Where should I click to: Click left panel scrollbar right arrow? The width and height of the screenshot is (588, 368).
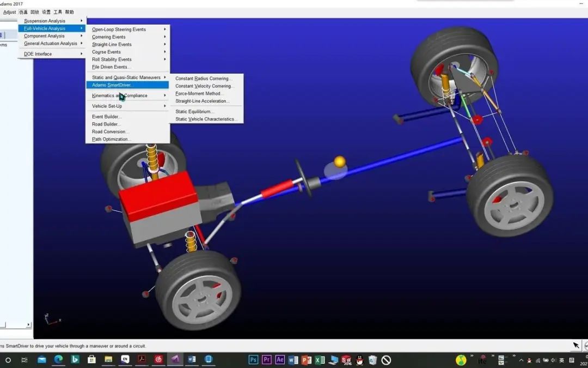28,324
